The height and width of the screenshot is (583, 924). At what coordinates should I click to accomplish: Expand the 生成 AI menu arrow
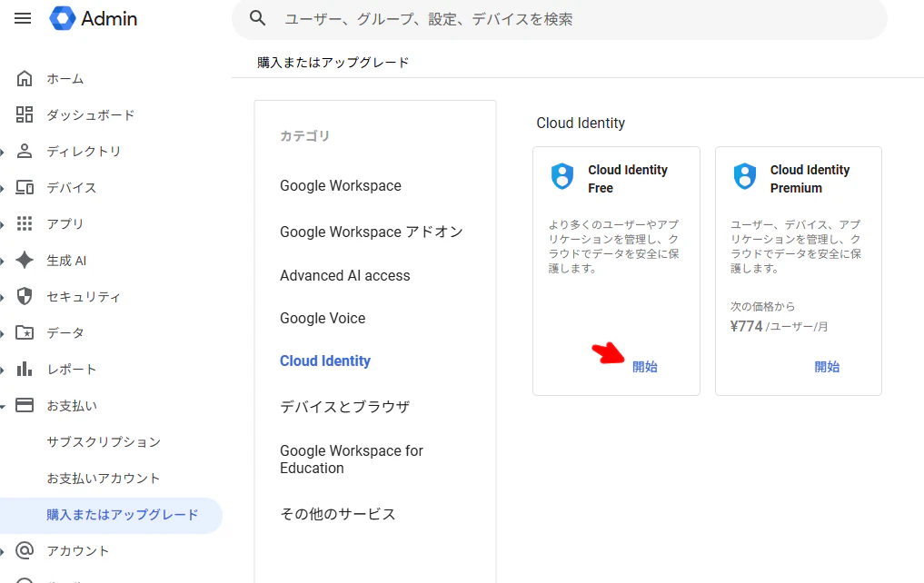(x=3, y=261)
